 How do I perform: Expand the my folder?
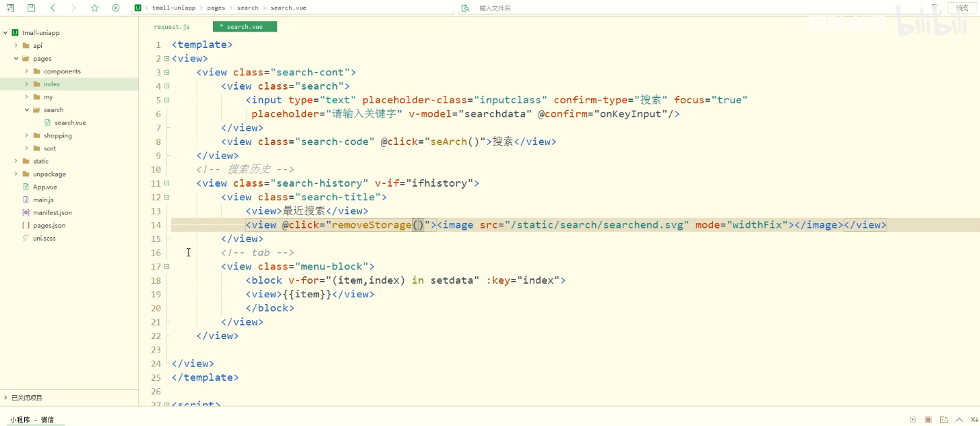point(27,97)
